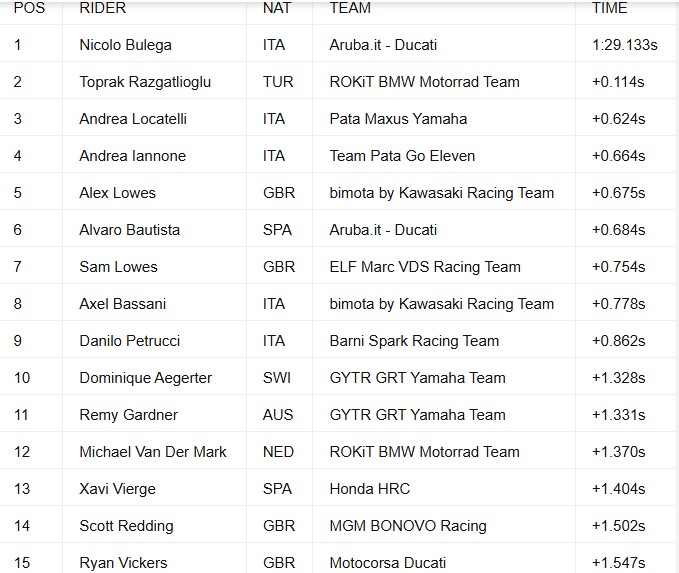Click the NAT column header
The image size is (679, 573).
pos(277,8)
